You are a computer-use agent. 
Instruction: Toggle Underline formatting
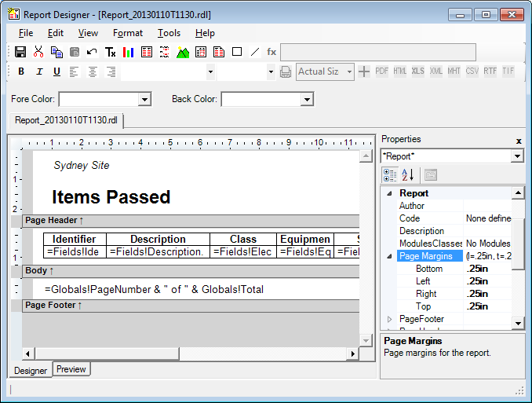pyautogui.click(x=56, y=71)
